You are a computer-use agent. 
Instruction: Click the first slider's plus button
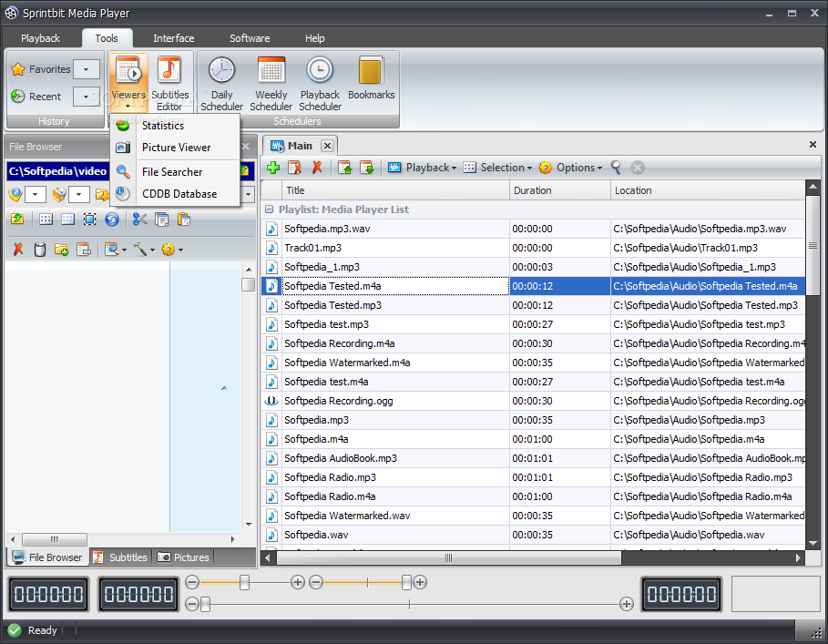tap(298, 582)
